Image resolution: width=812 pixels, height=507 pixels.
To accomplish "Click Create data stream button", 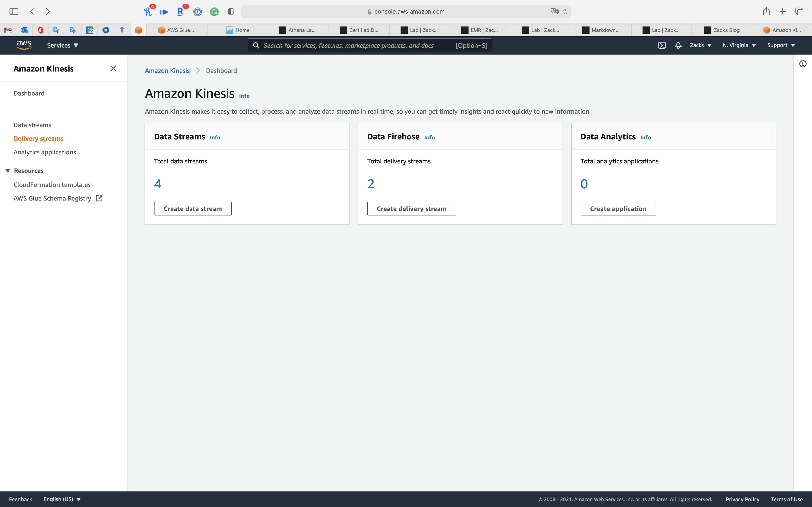I will coord(193,208).
